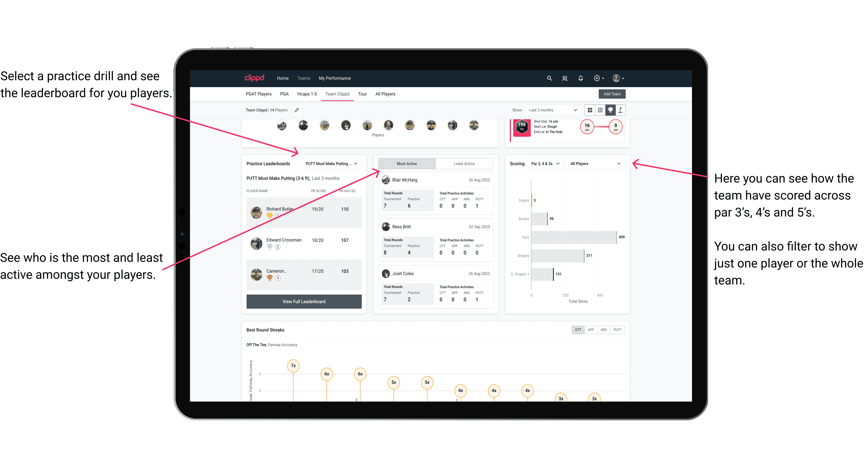Expand the All Players filter dropdown in Scoring
868x467 pixels.
618,164
